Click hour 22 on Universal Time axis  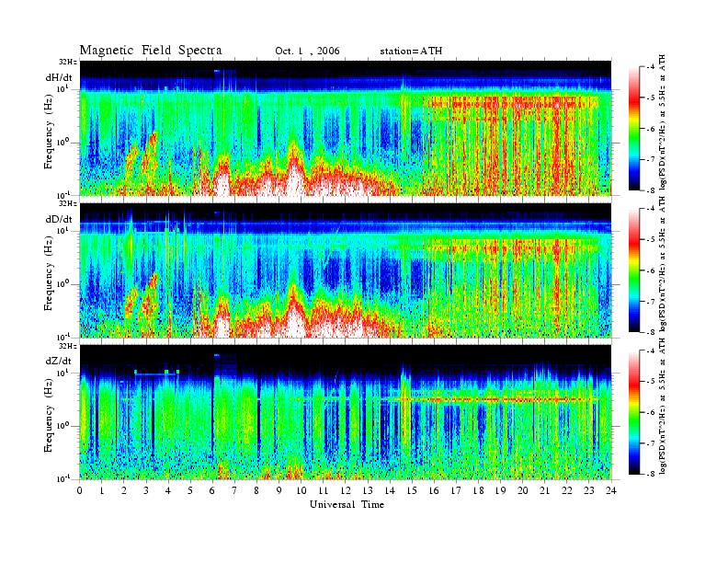(567, 490)
